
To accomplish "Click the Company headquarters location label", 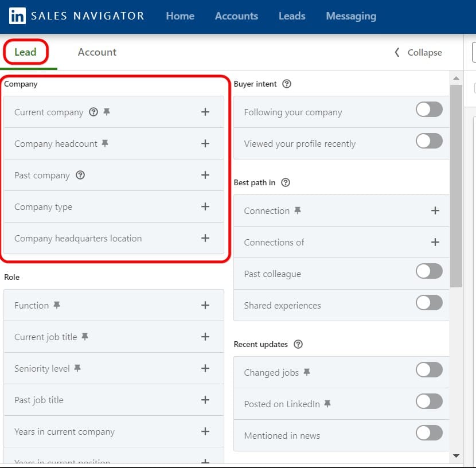I will tap(78, 239).
